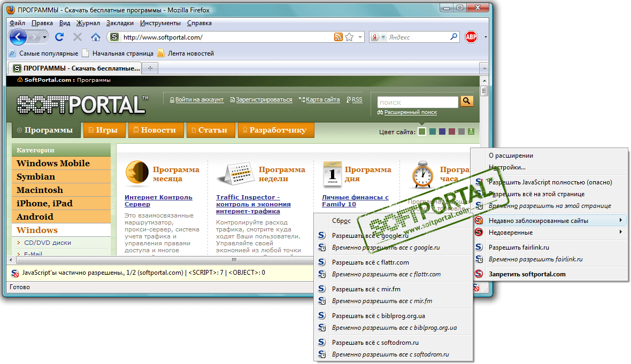The width and height of the screenshot is (631, 364).
Task: Expand Недавно заблокированные сайты submenu
Action: tap(549, 220)
